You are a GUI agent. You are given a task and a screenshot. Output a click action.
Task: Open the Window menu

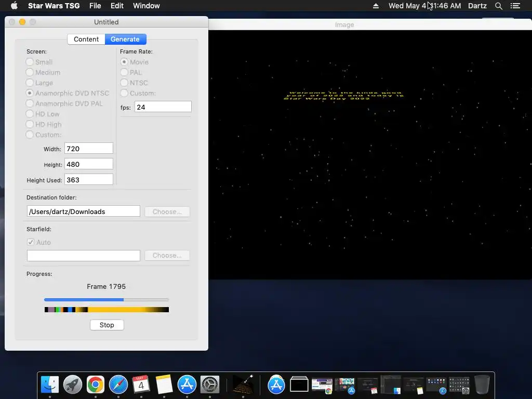click(146, 6)
